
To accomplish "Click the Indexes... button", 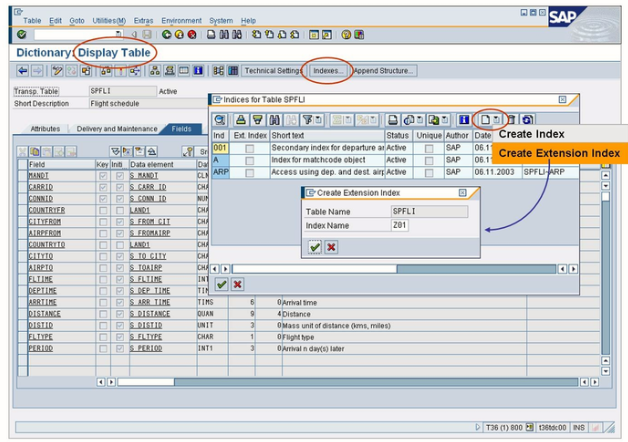I will tap(329, 71).
